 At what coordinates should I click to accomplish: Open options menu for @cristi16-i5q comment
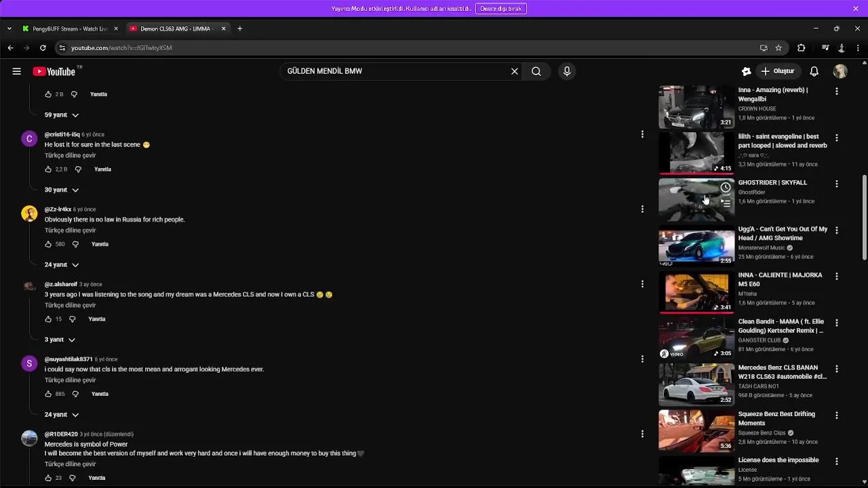point(642,134)
